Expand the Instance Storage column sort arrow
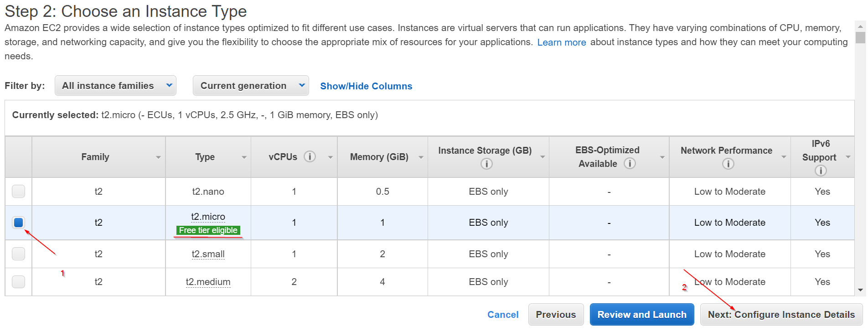868x332 pixels. click(x=542, y=157)
